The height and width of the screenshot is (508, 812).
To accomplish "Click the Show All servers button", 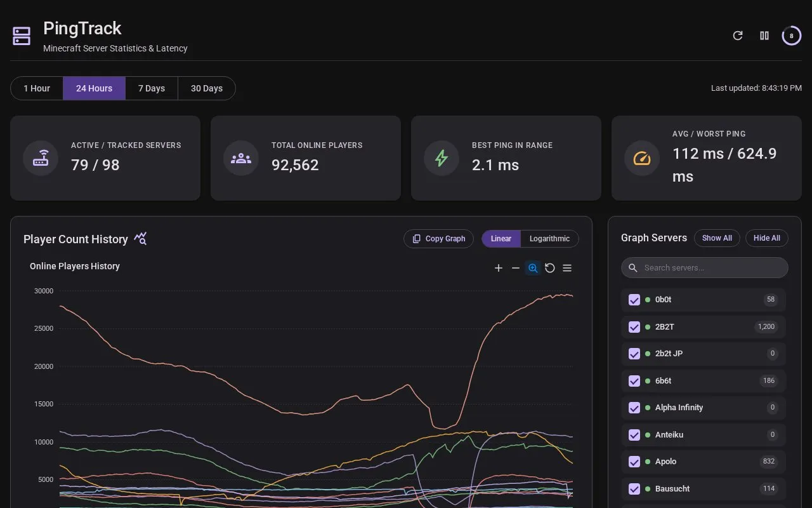I will (x=717, y=238).
